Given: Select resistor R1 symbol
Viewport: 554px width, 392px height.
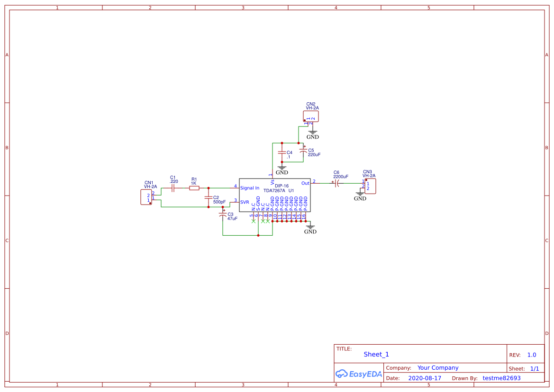Looking at the screenshot, I should click(x=194, y=187).
